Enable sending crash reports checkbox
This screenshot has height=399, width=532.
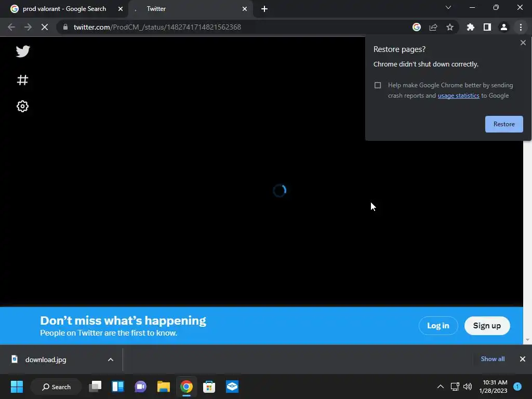pyautogui.click(x=378, y=85)
